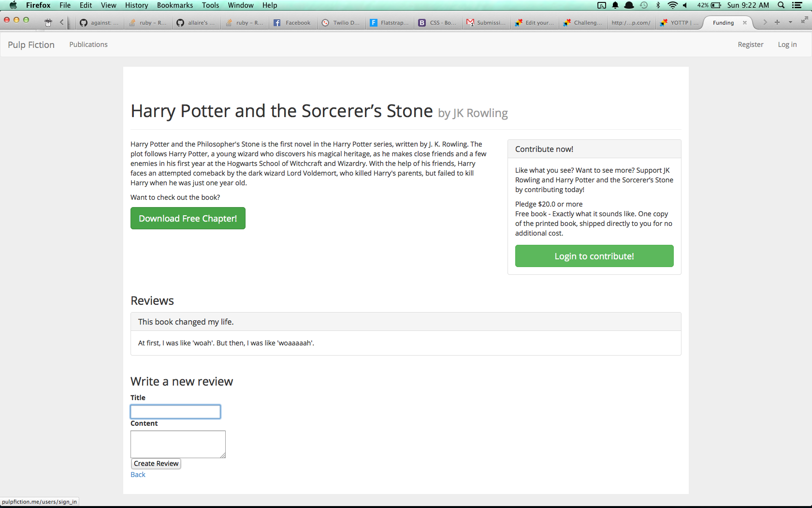Click the Login to contribute! button
The height and width of the screenshot is (508, 812).
tap(594, 256)
